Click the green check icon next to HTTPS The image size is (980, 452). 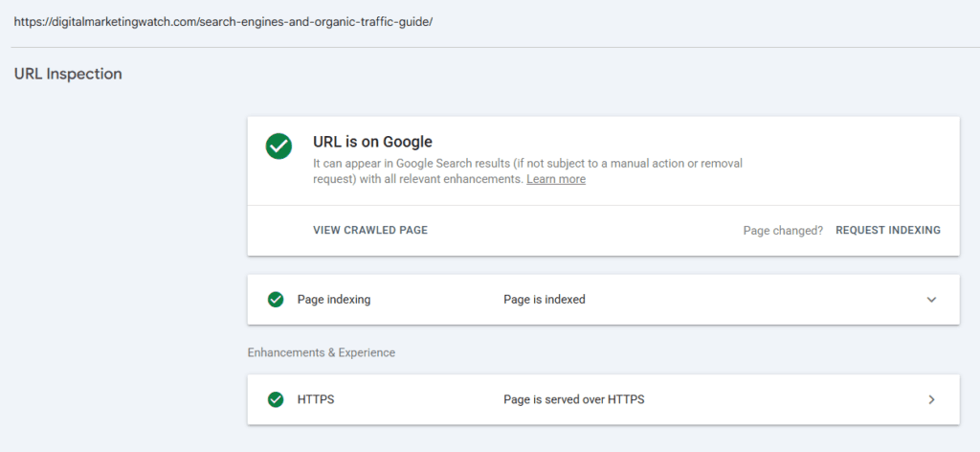[x=276, y=399]
